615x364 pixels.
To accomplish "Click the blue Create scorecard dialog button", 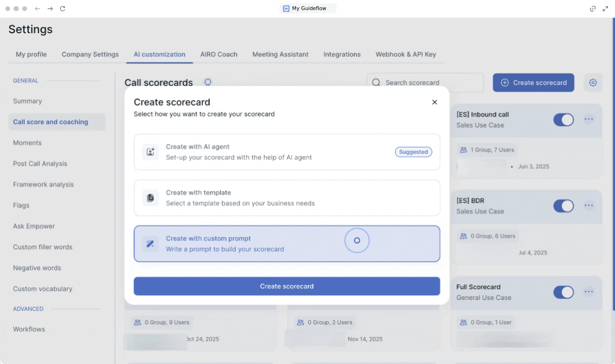I will [x=287, y=286].
